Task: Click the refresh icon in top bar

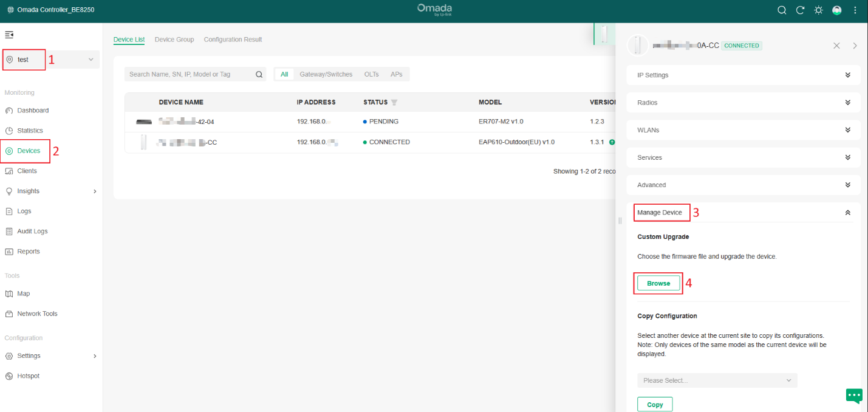Action: pos(800,10)
